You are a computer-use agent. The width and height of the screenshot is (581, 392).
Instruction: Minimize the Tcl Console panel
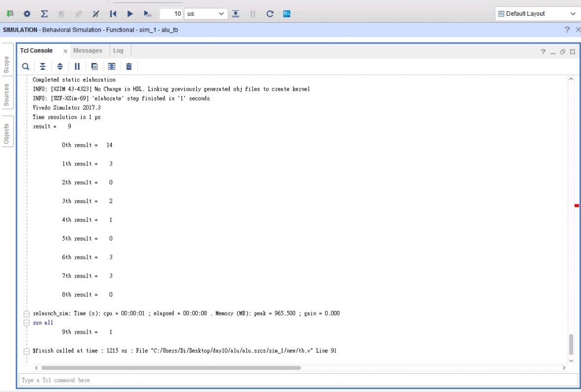coord(553,52)
